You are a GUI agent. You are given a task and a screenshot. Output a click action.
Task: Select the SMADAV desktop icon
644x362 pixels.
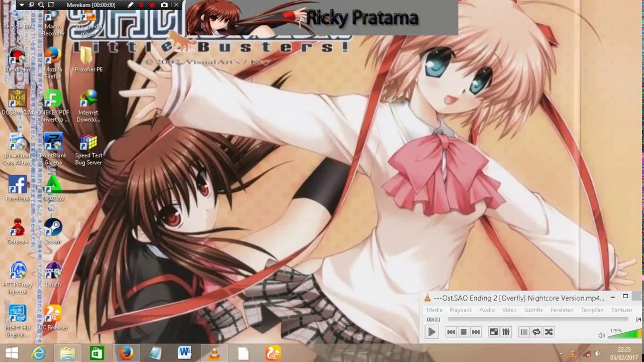pyautogui.click(x=53, y=189)
